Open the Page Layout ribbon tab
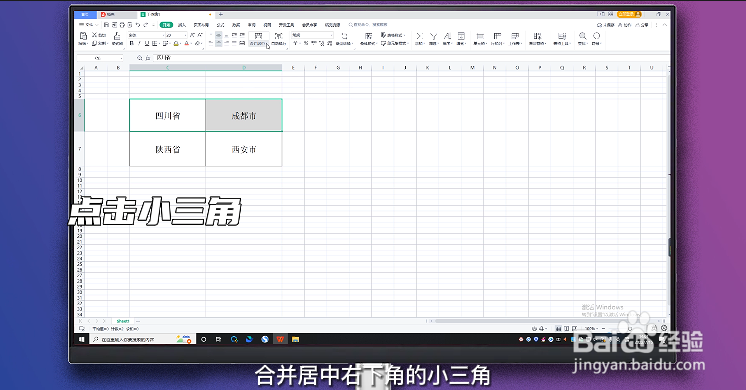746x390 pixels. [x=201, y=25]
